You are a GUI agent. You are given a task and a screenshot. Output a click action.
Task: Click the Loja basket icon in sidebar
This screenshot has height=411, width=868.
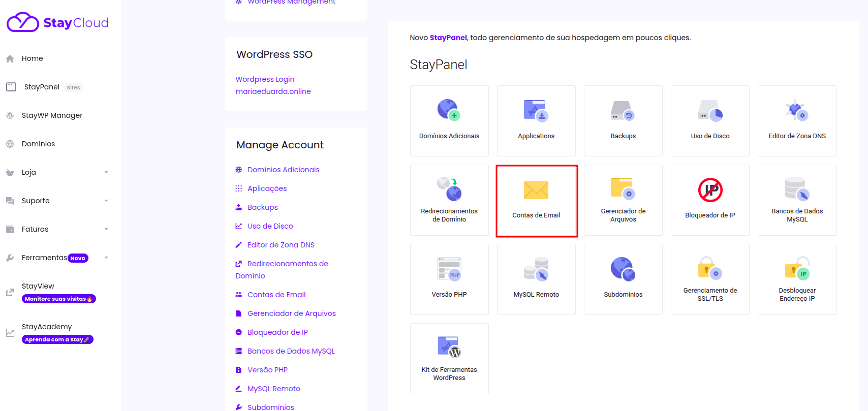[10, 173]
